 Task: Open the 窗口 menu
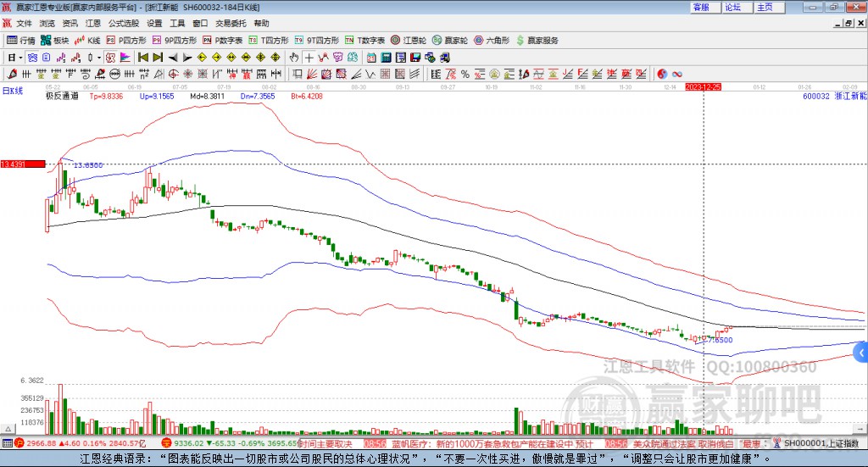click(200, 23)
